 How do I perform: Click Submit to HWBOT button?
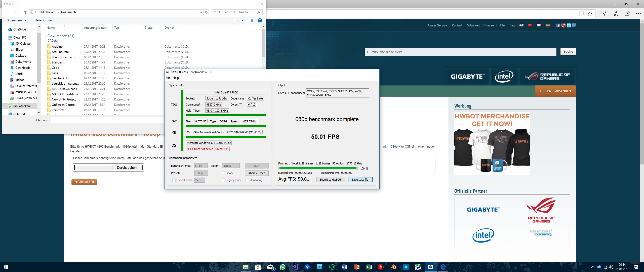point(330,180)
